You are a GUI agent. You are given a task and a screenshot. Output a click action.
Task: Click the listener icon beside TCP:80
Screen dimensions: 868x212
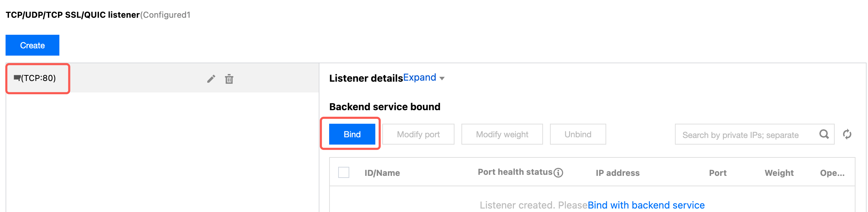click(17, 78)
